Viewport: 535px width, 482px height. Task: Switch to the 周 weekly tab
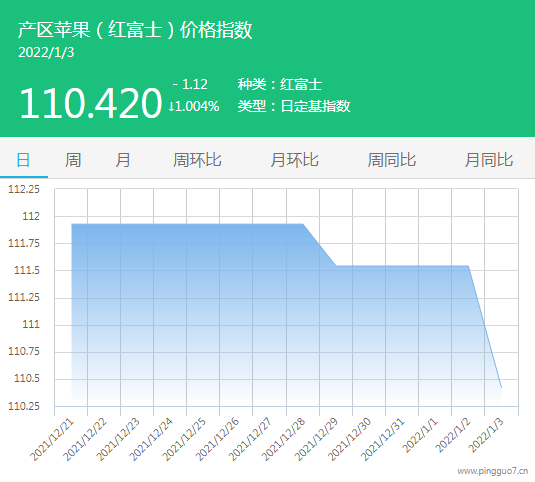click(73, 160)
